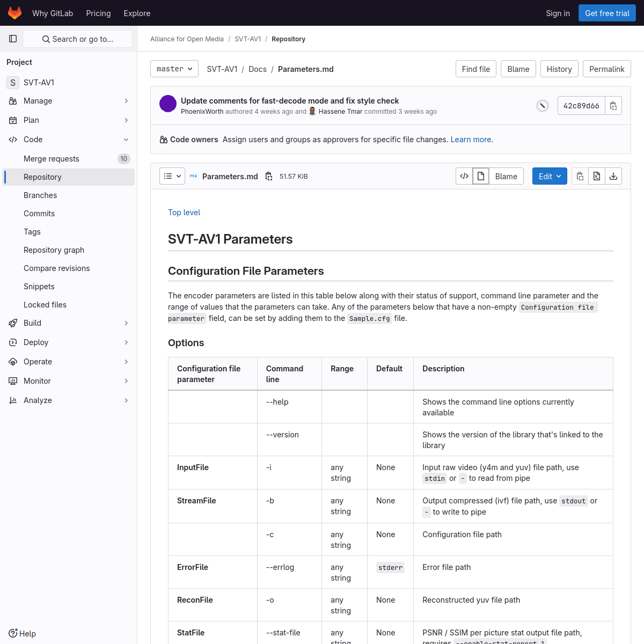
Task: Download the Parameters.md file
Action: point(613,176)
